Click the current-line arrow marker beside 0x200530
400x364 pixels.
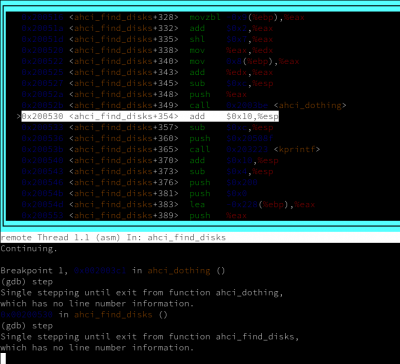pos(19,116)
